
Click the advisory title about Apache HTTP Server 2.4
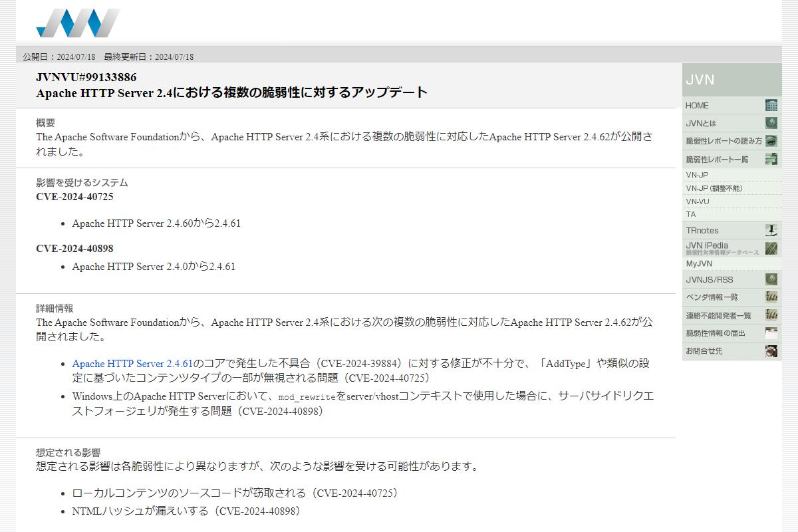click(x=231, y=92)
